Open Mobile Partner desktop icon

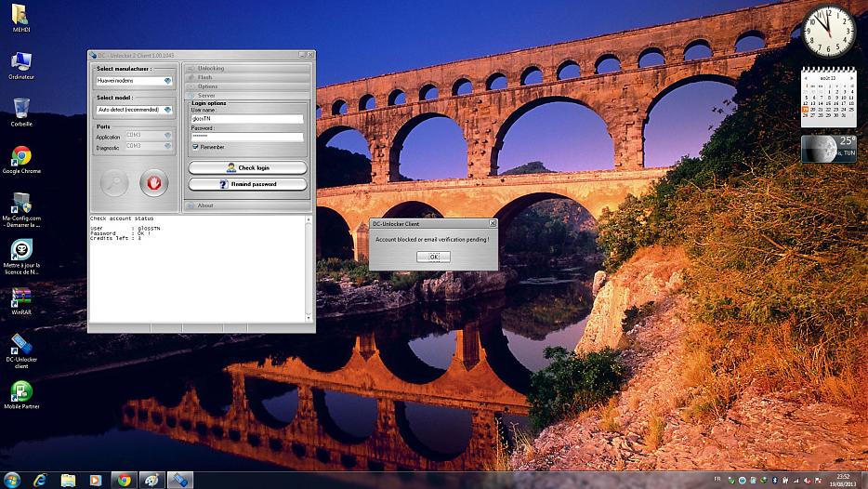pos(20,391)
